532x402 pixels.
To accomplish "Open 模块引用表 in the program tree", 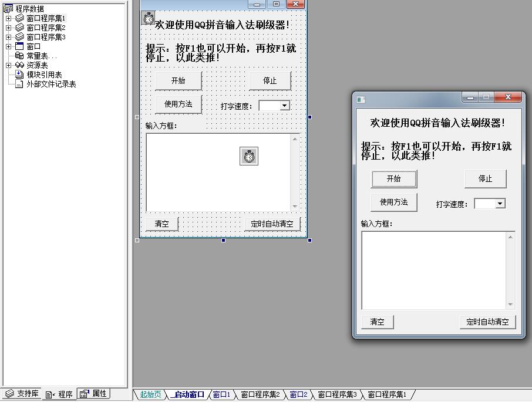I will (44, 75).
